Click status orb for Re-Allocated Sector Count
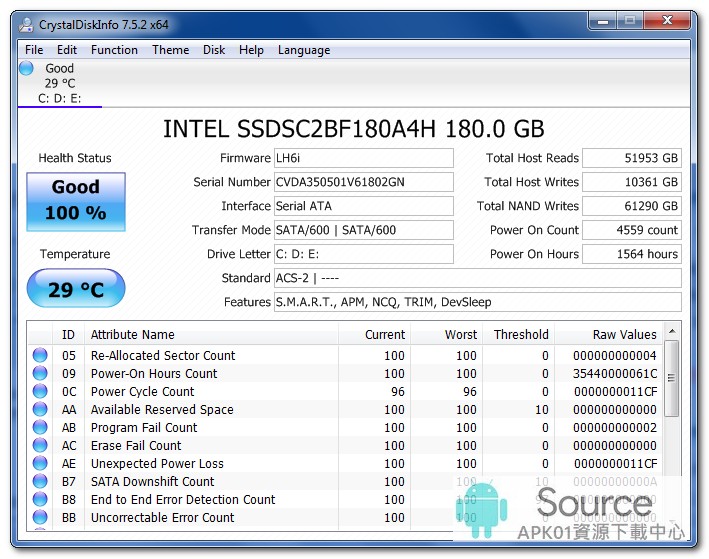Screen dimensions: 709x559 [x=40, y=355]
